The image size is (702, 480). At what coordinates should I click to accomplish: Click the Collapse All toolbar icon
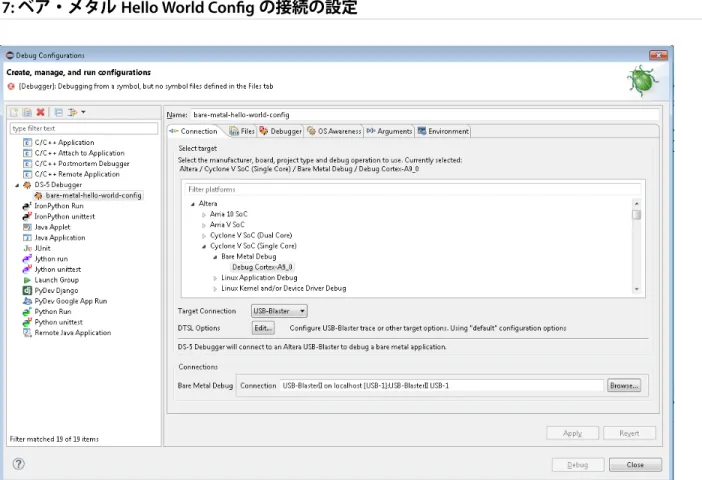58,112
